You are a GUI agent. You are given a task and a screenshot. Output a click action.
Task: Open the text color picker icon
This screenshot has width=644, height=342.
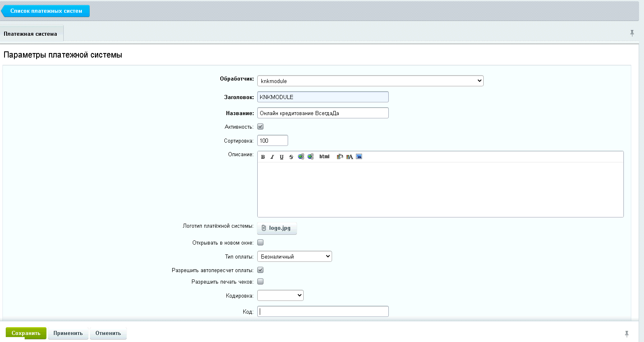coord(349,157)
